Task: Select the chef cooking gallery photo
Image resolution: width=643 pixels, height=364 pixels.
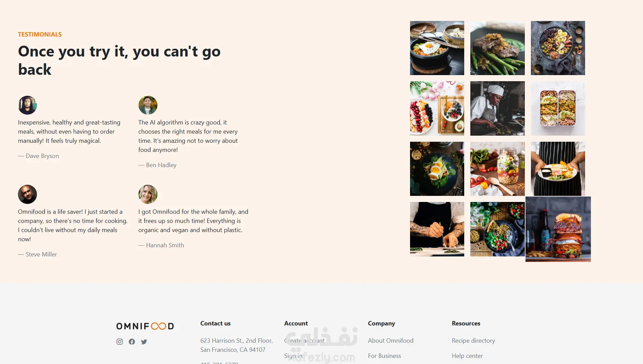Action: 497,108
